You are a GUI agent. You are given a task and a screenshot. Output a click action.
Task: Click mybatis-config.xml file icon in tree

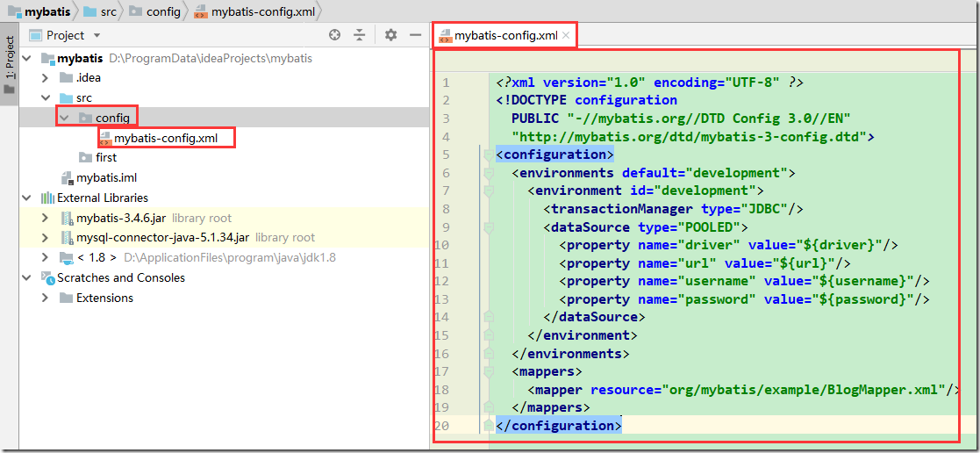point(105,138)
